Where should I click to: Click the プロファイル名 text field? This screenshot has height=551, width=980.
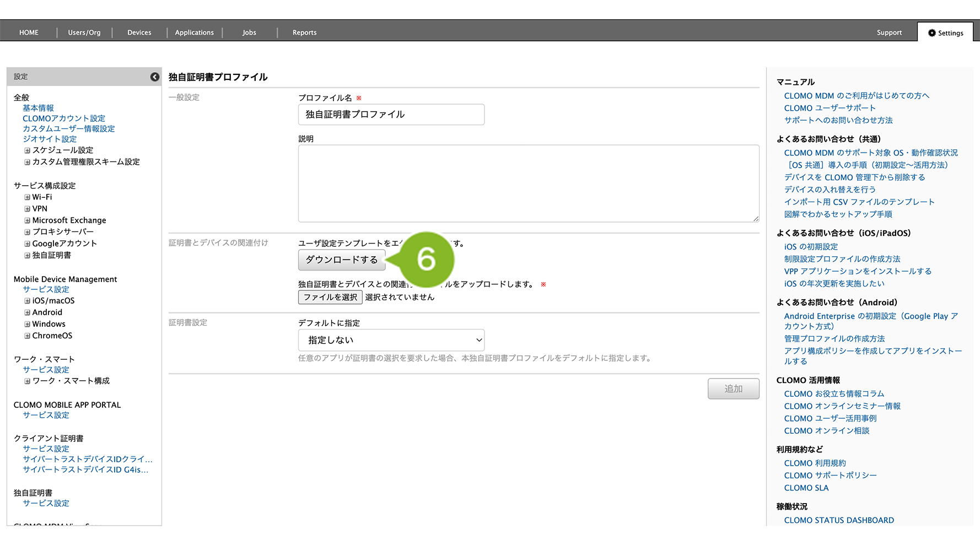click(391, 115)
